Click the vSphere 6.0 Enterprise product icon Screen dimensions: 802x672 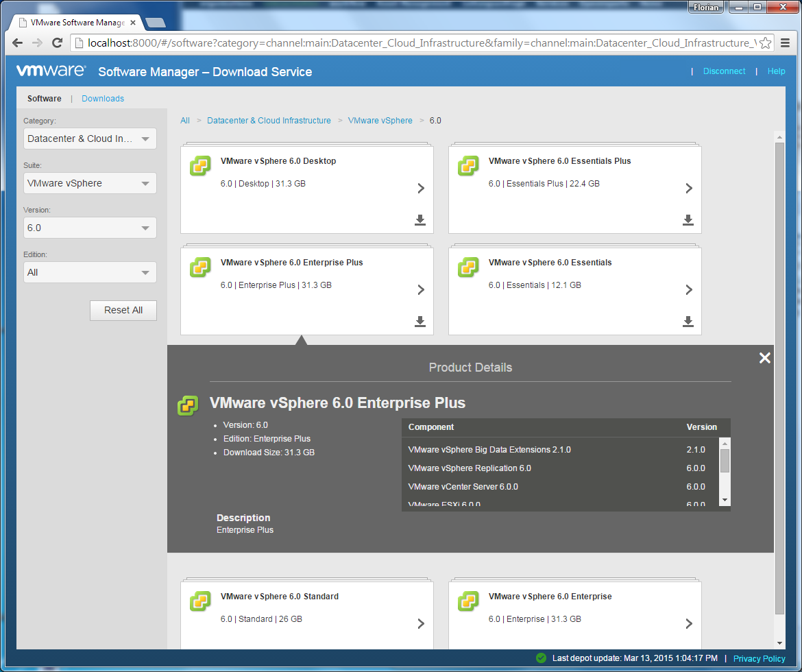click(468, 601)
